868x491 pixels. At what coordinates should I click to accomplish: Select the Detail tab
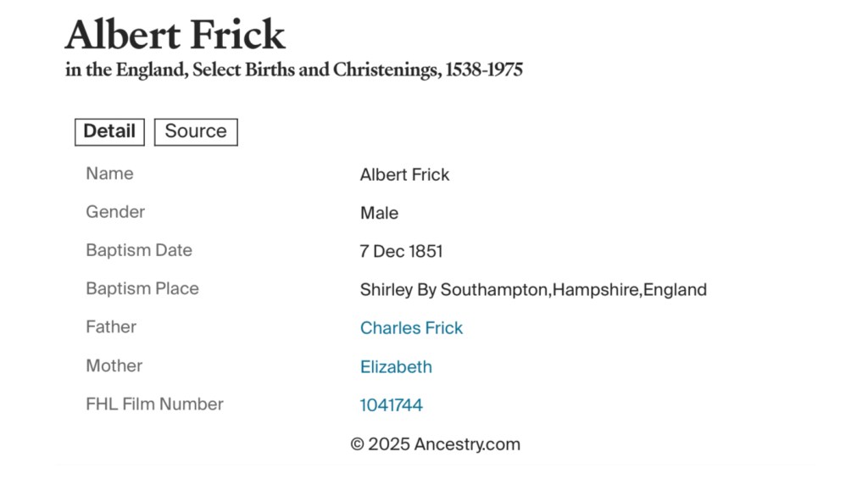[109, 131]
